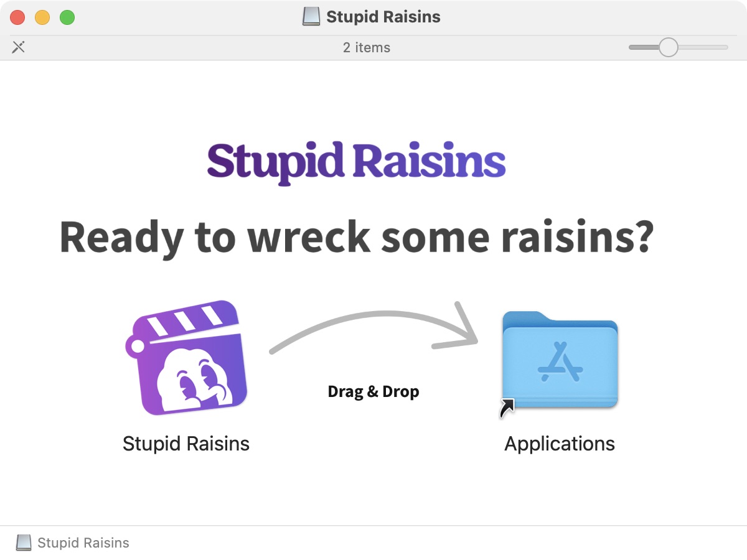The image size is (747, 560).
Task: Click left end of icon size slider track
Action: point(632,47)
